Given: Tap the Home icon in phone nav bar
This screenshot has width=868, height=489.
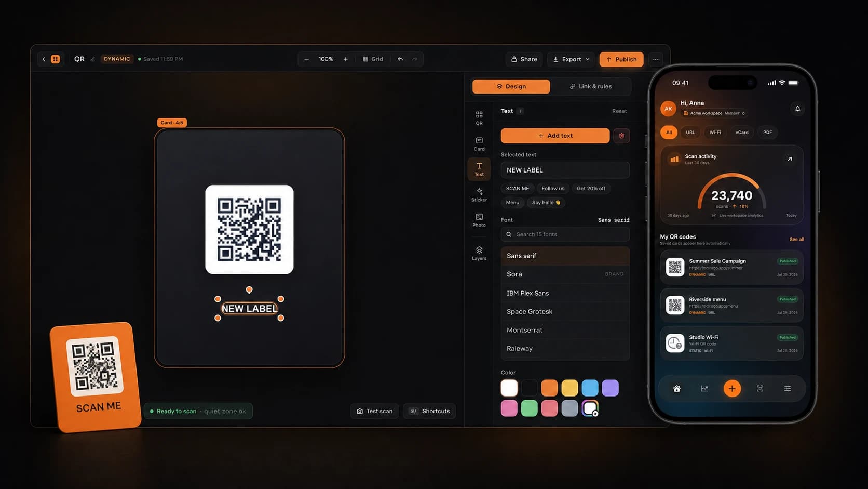Looking at the screenshot, I should 676,389.
